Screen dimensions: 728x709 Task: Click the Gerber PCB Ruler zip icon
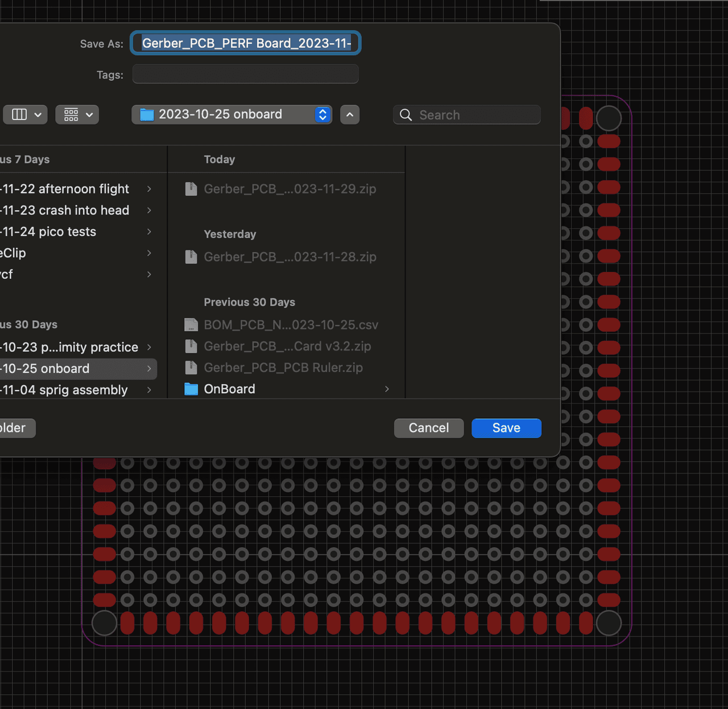[191, 368]
